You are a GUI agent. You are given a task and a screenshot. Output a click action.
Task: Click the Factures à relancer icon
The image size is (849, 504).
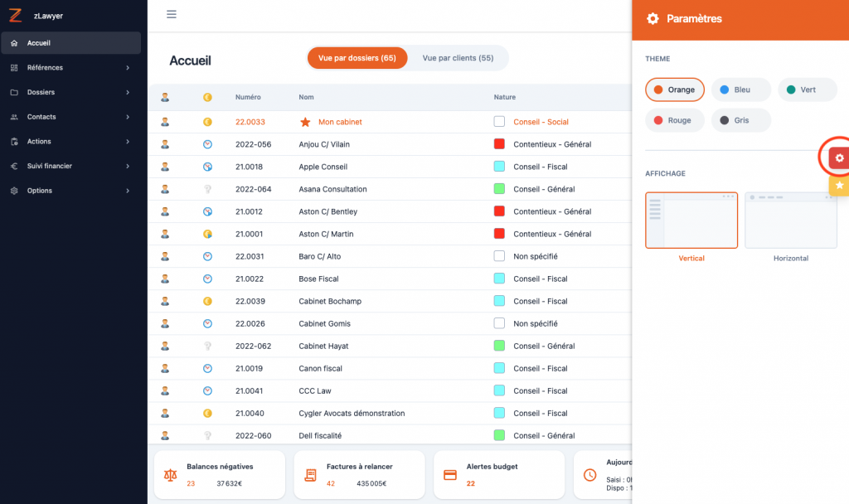pos(311,475)
